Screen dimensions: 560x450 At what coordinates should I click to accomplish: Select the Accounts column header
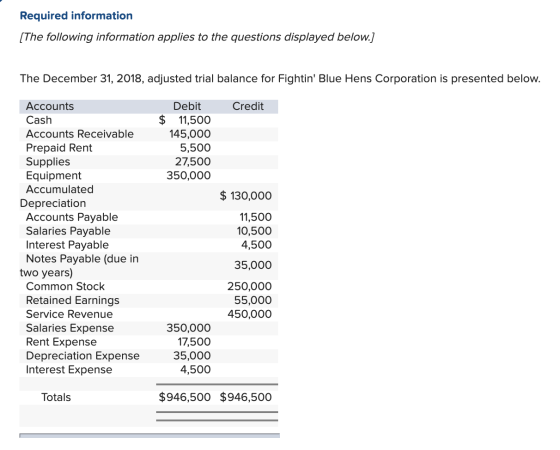point(50,106)
